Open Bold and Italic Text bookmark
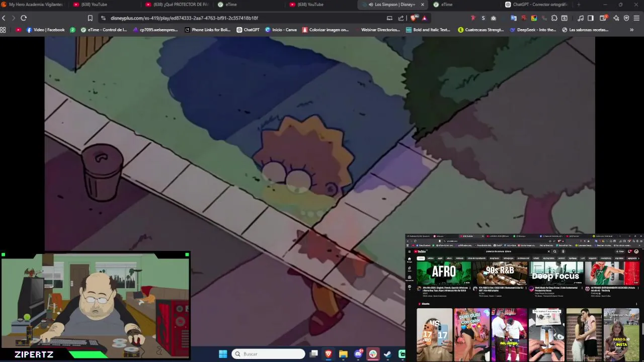The height and width of the screenshot is (362, 644). (428, 30)
